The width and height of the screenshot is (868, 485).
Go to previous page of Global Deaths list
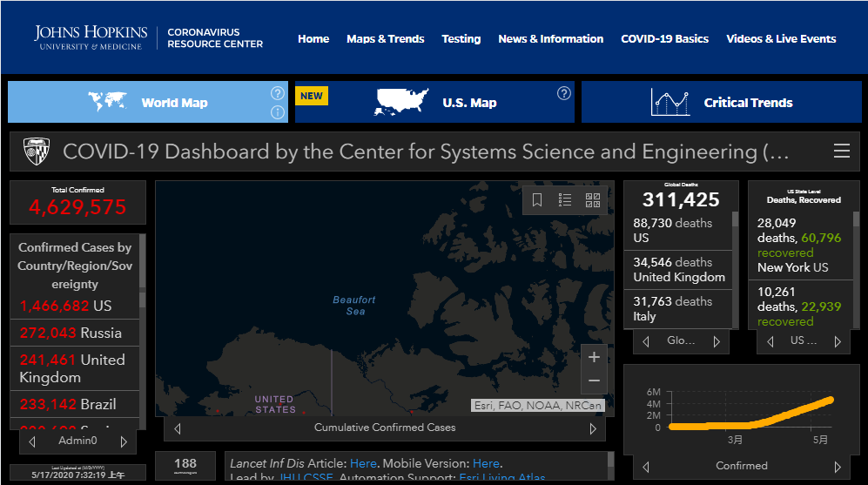646,341
